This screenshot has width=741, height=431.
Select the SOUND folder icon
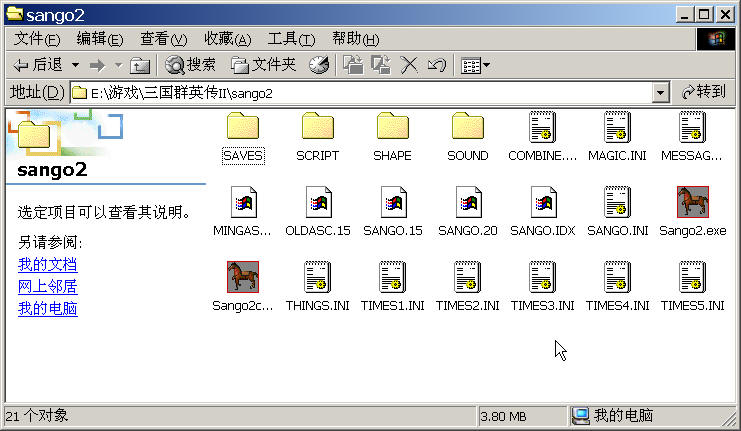(467, 127)
